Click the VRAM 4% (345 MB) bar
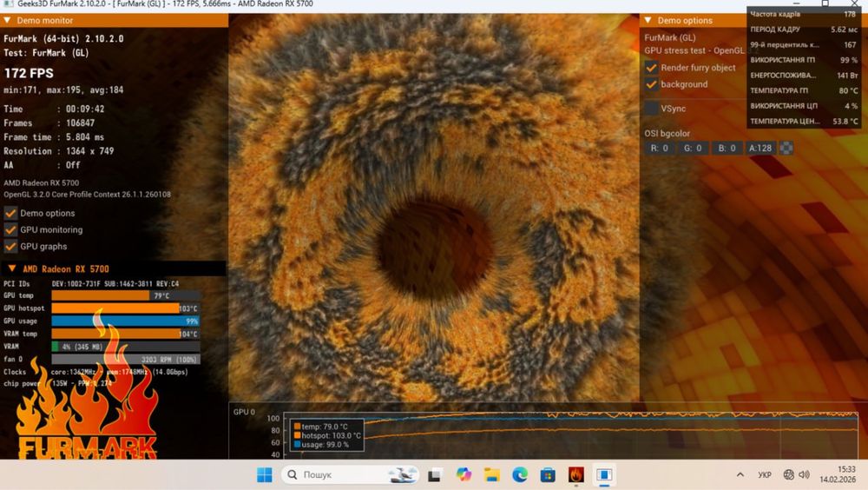This screenshot has height=490, width=868. [126, 347]
